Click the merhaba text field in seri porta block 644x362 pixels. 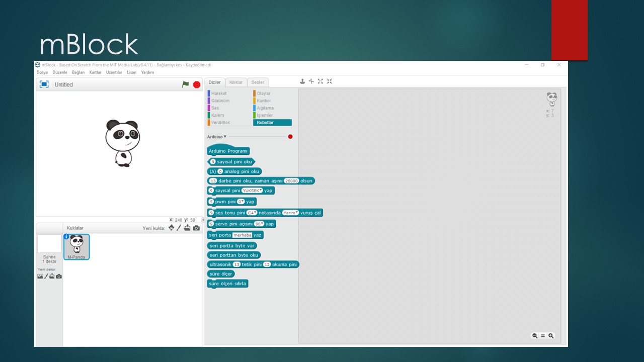[242, 235]
